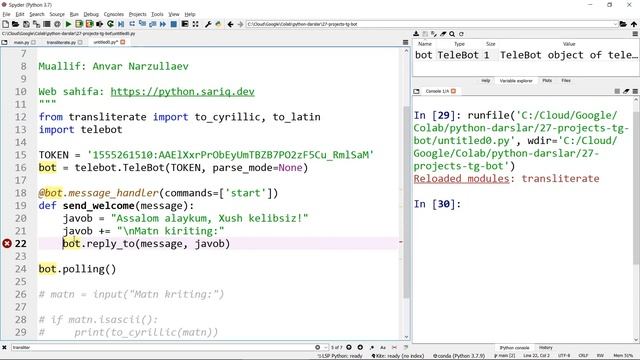This screenshot has width=640, height=360.
Task: Search variables with the magnifier icon
Action: tap(452, 34)
